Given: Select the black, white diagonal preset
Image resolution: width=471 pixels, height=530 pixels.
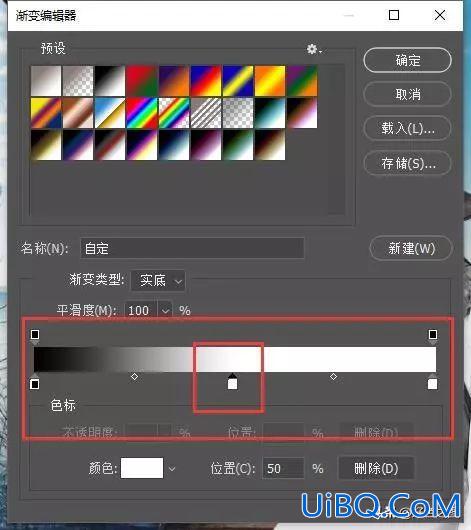Looking at the screenshot, I should (x=110, y=81).
